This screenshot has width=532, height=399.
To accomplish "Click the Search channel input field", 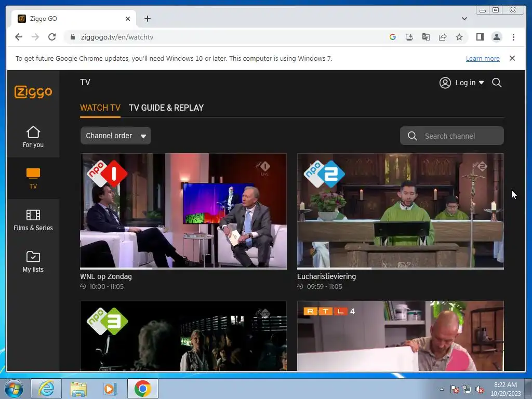I will [452, 136].
